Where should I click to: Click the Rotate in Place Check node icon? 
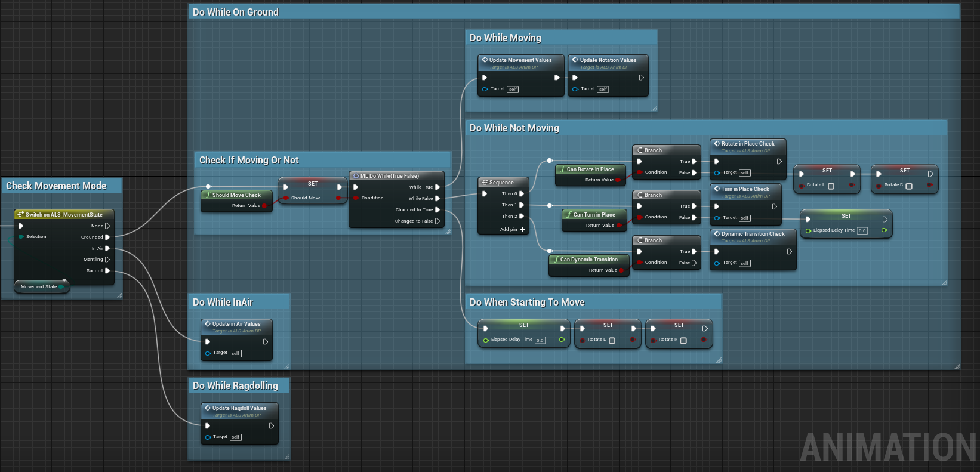pyautogui.click(x=717, y=144)
